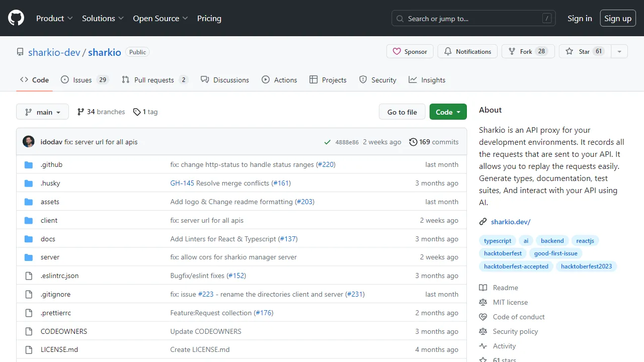Star the repository with Star button

tap(585, 51)
